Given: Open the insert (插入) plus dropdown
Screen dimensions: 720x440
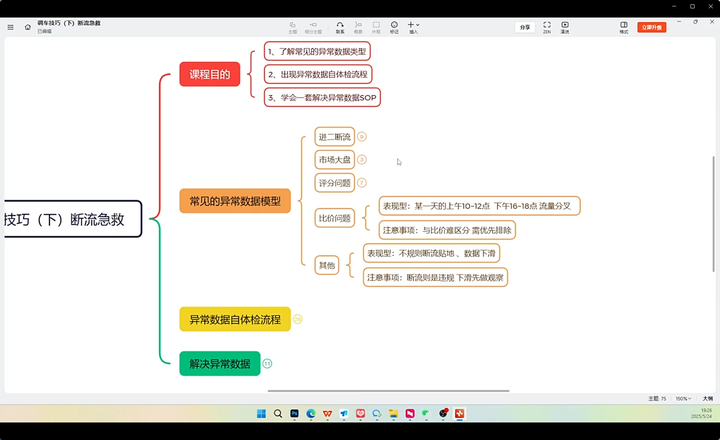Looking at the screenshot, I should 413,28.
